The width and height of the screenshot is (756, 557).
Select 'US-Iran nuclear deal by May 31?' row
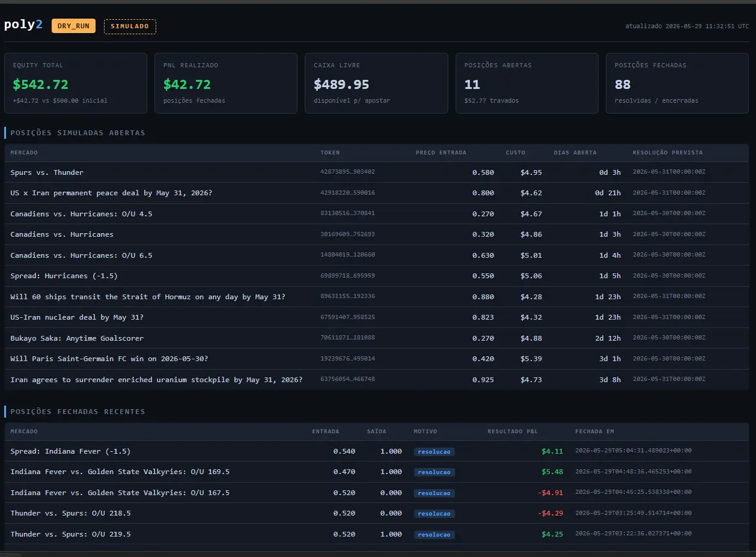377,317
